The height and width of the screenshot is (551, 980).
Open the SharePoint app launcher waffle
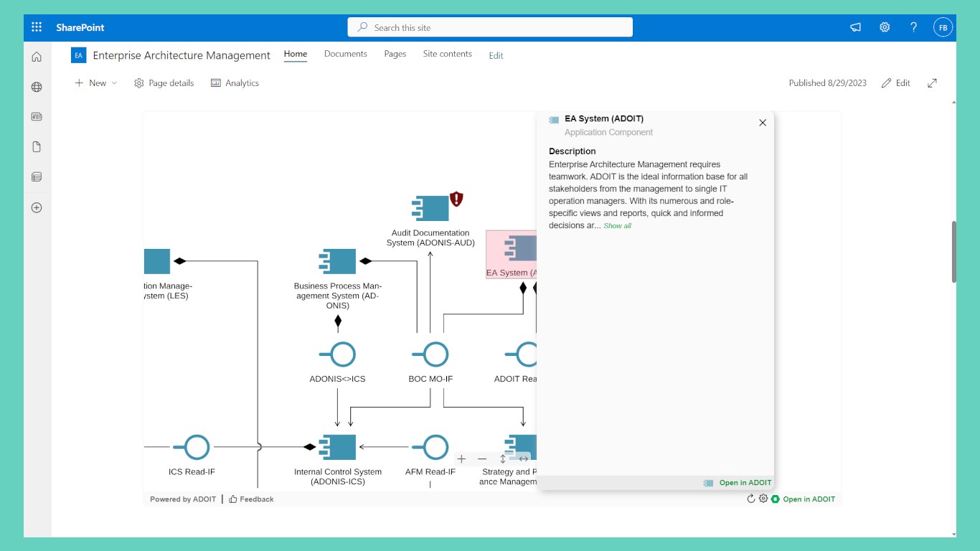point(37,27)
